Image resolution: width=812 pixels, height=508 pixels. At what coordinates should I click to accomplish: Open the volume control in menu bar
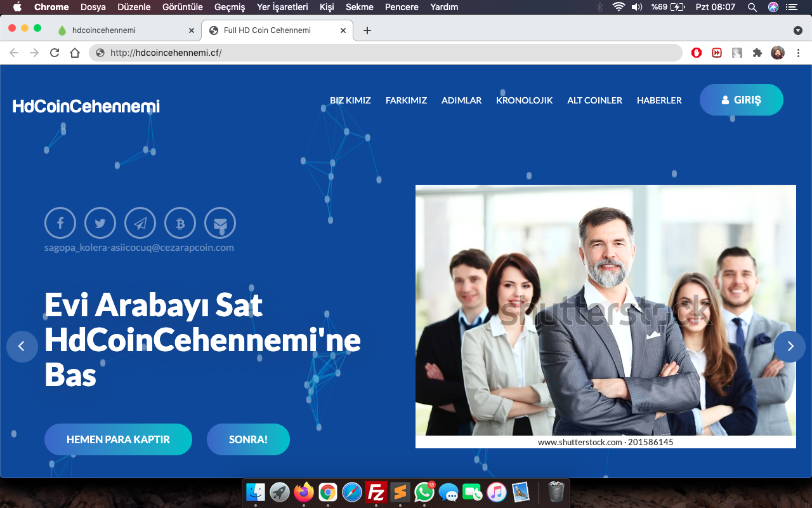click(x=637, y=7)
